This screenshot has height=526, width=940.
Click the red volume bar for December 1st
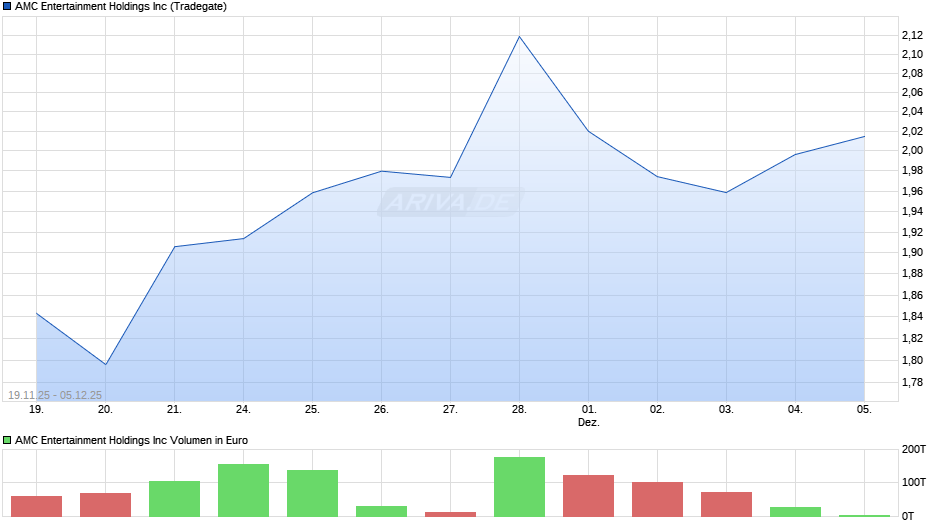pyautogui.click(x=589, y=496)
